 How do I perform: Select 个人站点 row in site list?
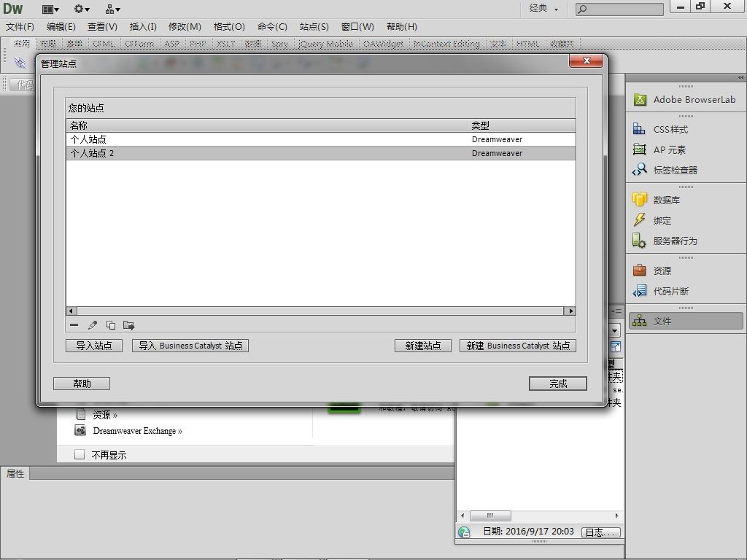tap(321, 139)
